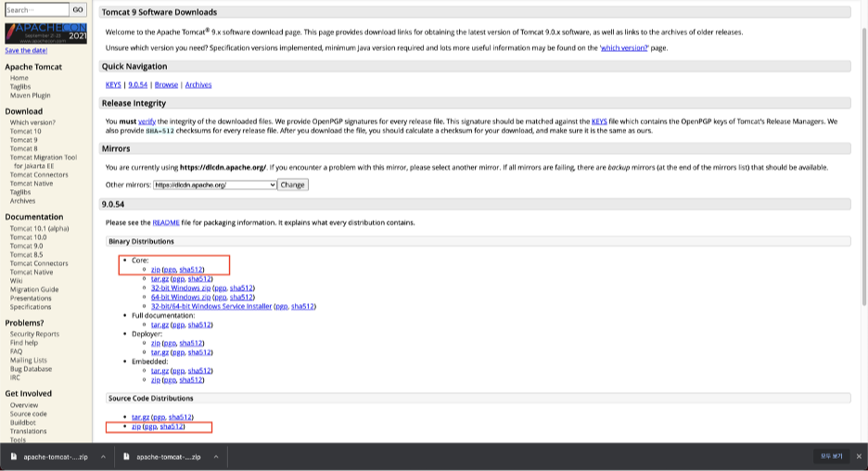Open Translations under Get Involved
The height and width of the screenshot is (471, 868).
tap(28, 431)
